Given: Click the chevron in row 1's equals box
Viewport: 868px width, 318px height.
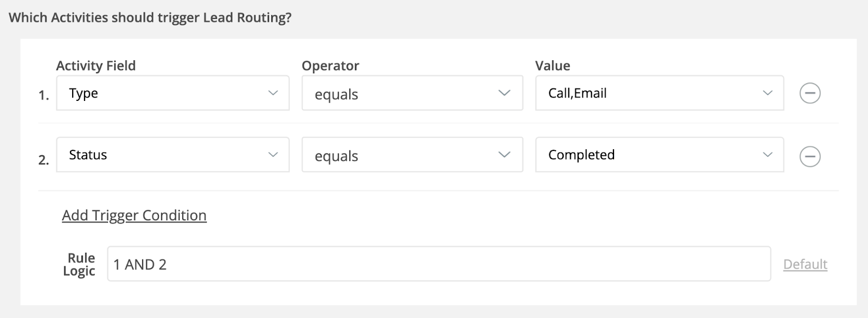Looking at the screenshot, I should tap(505, 93).
